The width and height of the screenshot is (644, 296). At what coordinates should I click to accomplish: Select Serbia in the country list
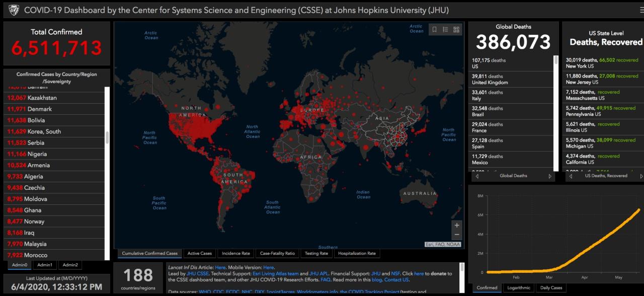tap(54, 143)
